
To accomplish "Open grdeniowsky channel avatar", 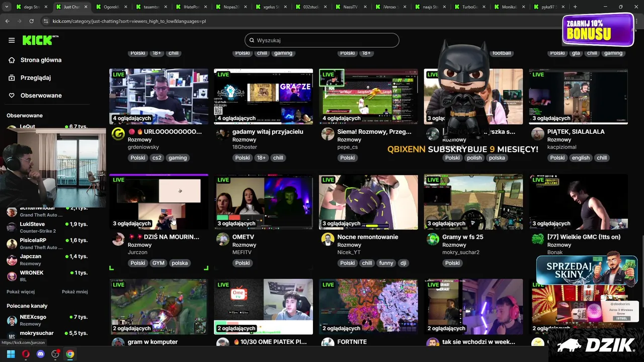I will (118, 134).
